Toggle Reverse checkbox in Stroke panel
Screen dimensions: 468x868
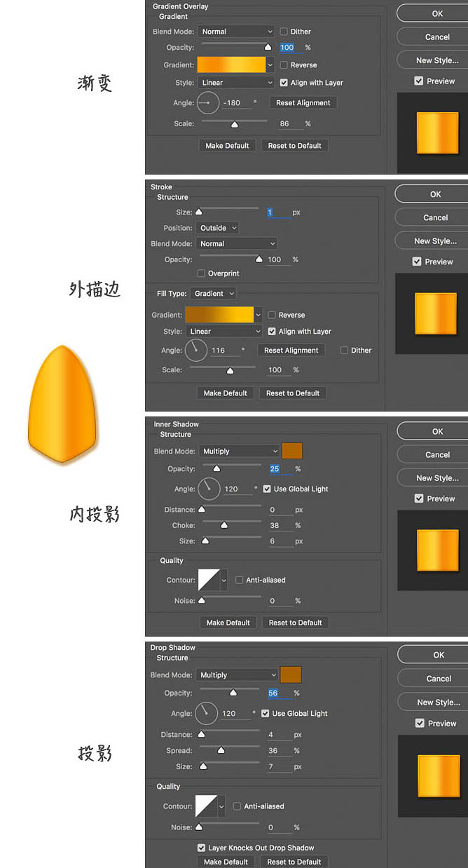pyautogui.click(x=272, y=315)
